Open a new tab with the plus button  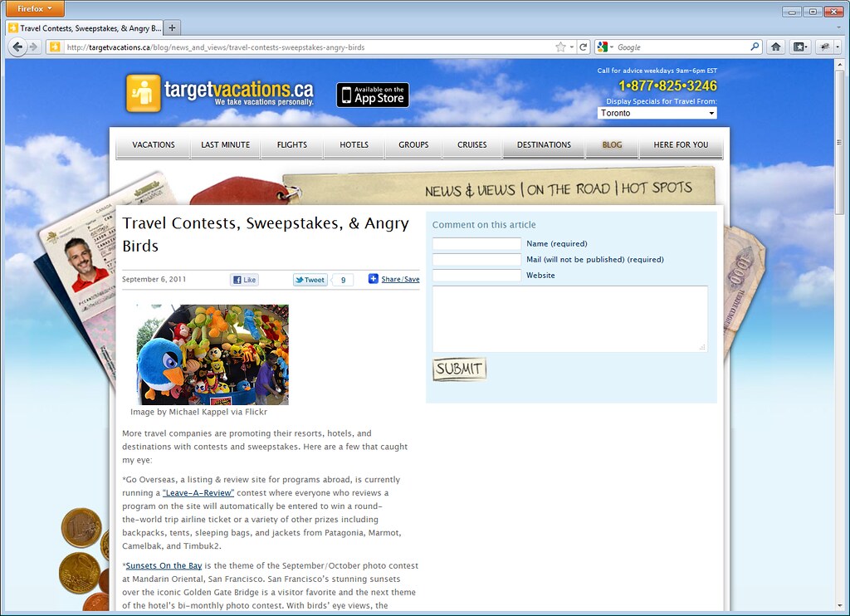point(172,27)
